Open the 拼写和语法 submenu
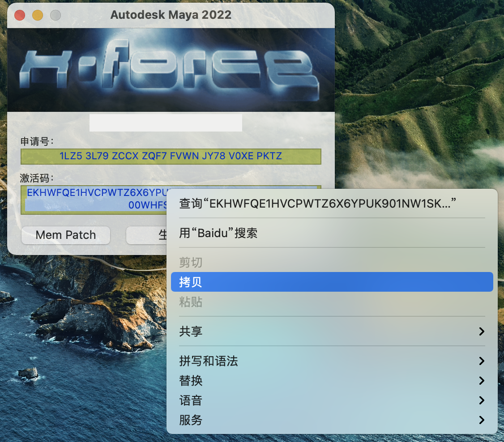 coord(332,361)
